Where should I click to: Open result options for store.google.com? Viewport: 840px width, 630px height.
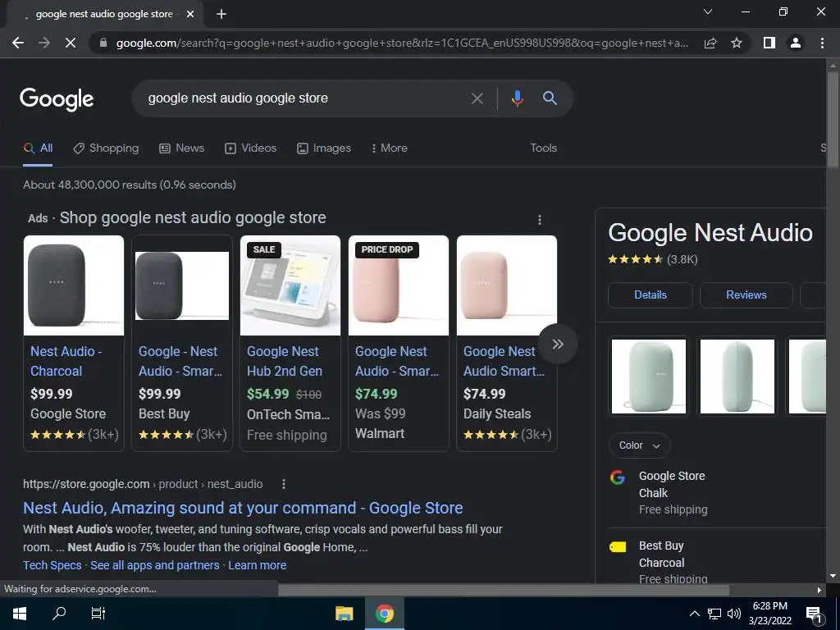coord(283,484)
